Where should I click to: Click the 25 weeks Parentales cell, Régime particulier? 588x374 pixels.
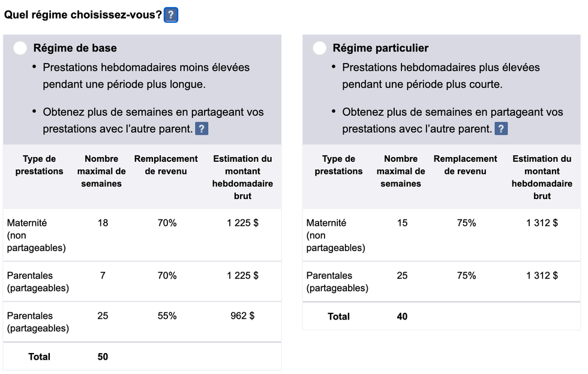401,276
